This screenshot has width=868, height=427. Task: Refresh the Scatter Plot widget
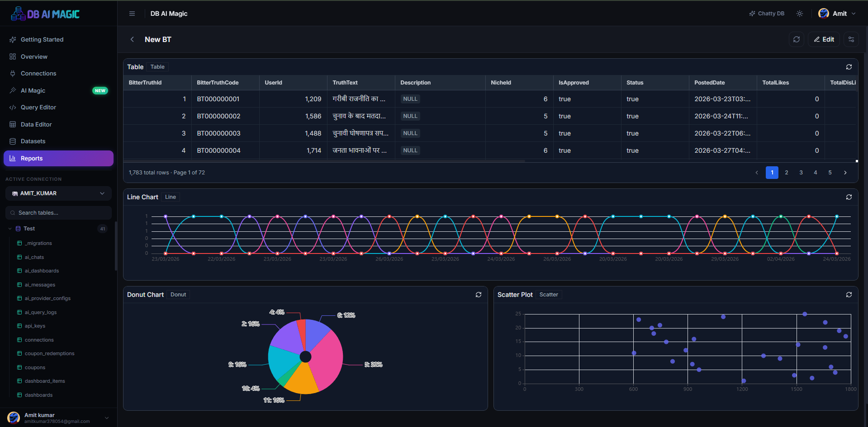click(849, 295)
